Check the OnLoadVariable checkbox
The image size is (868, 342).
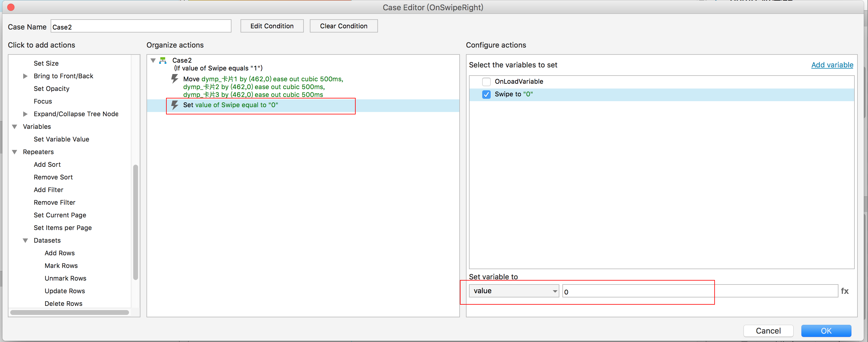tap(486, 82)
